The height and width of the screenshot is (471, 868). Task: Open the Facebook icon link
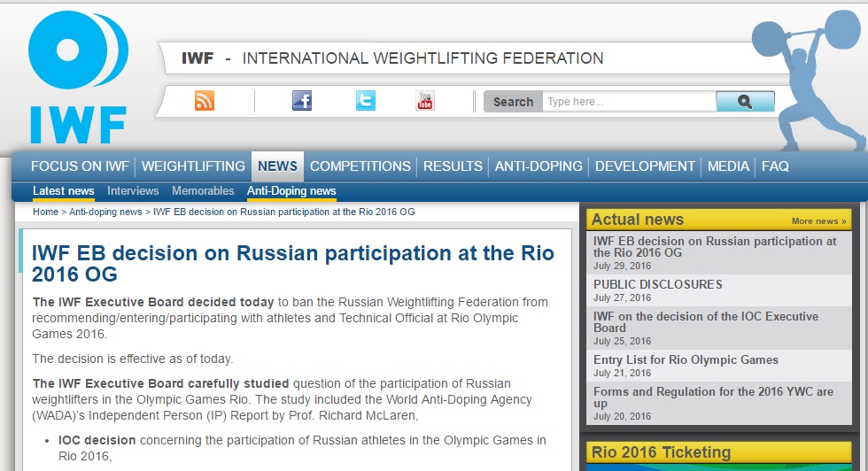302,101
